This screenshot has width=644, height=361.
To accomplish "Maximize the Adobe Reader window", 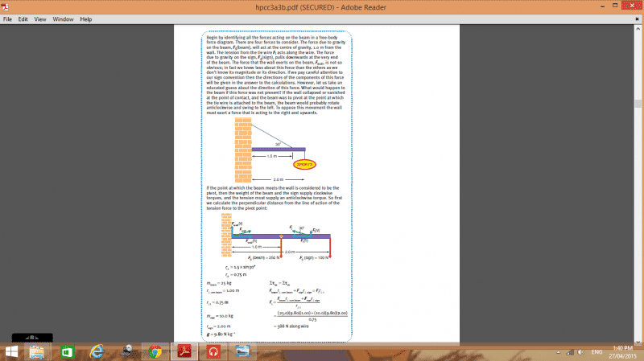I will click(615, 6).
